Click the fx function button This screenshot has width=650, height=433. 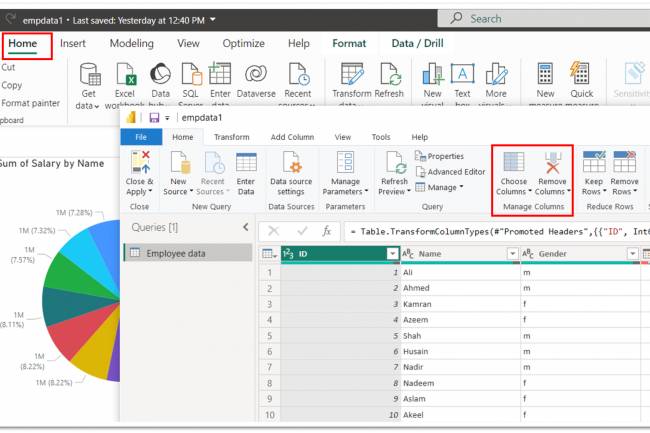pos(327,231)
